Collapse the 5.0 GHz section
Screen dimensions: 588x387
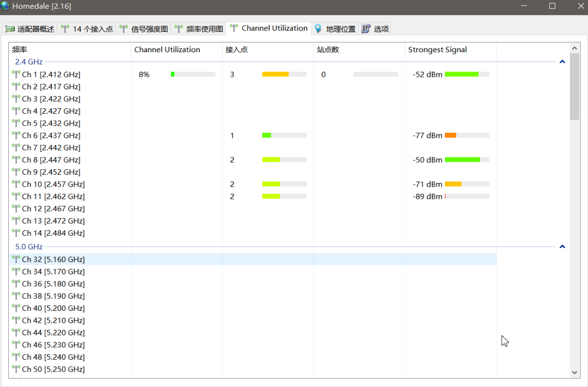(x=562, y=246)
